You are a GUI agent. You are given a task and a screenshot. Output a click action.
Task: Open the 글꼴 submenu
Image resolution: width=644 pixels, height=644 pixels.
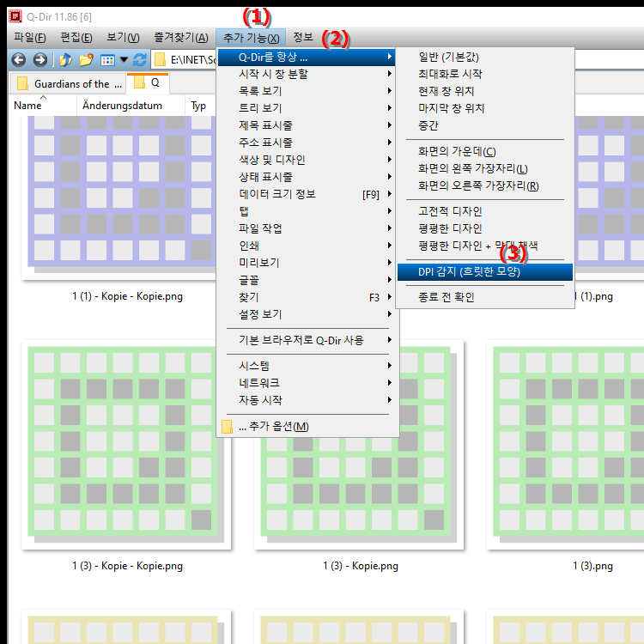point(307,280)
